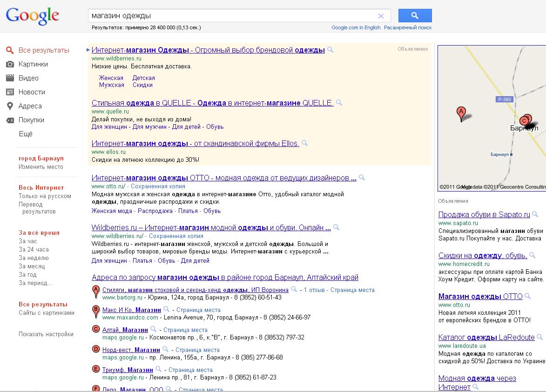
Task: Open Страница места for Макс И Ко
Action: 198,310
